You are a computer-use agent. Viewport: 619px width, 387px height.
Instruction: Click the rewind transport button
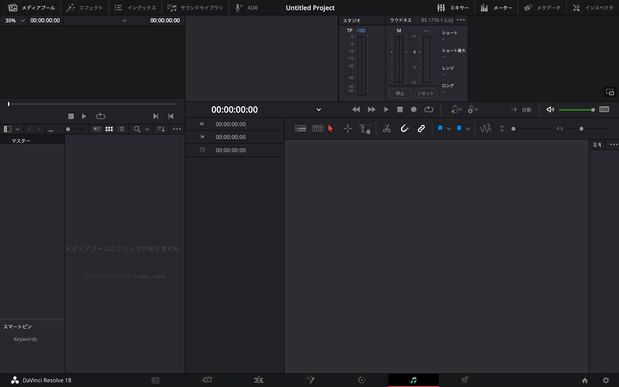click(356, 109)
